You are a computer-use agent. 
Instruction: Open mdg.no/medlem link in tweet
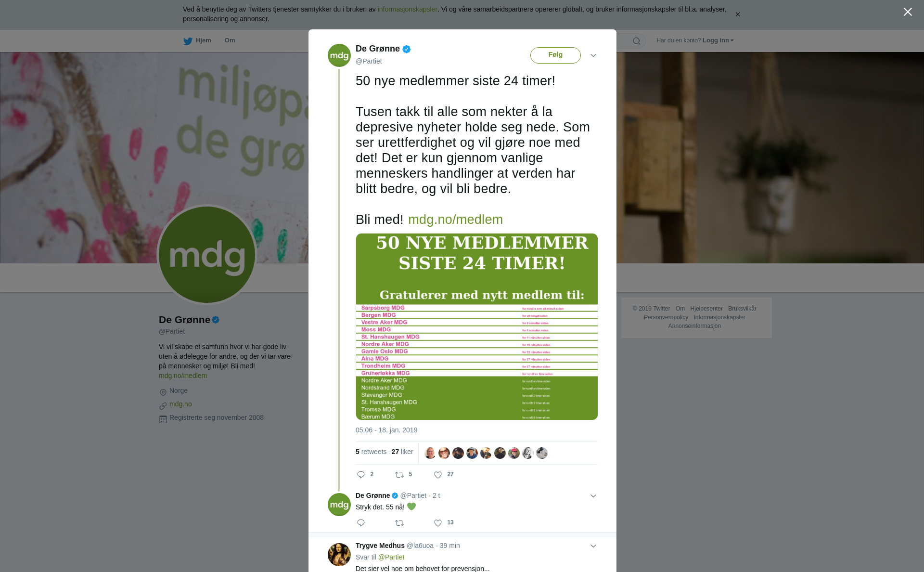coord(455,220)
